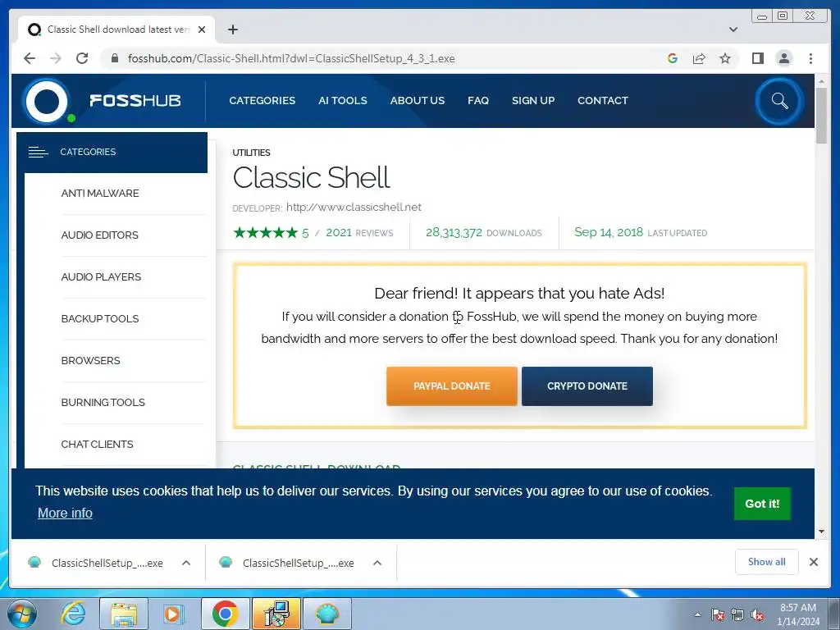Click the sidebar Categories hamburger icon
Image resolution: width=840 pixels, height=630 pixels.
coord(38,152)
